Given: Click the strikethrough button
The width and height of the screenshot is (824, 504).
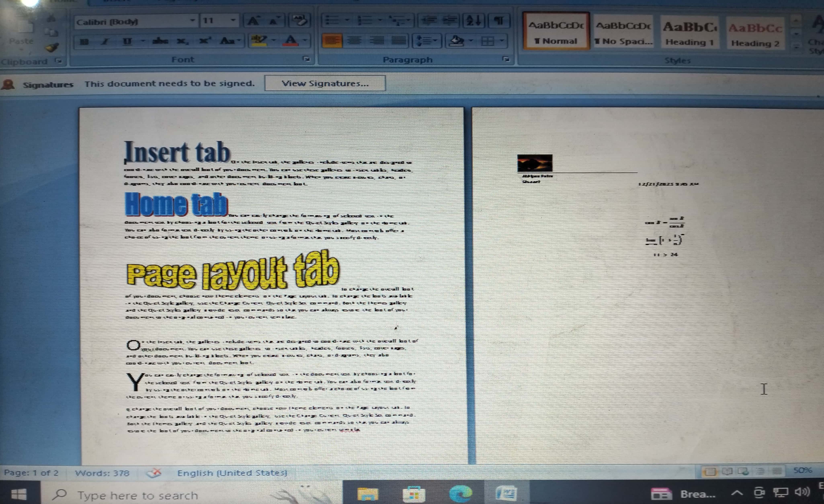Looking at the screenshot, I should [160, 41].
